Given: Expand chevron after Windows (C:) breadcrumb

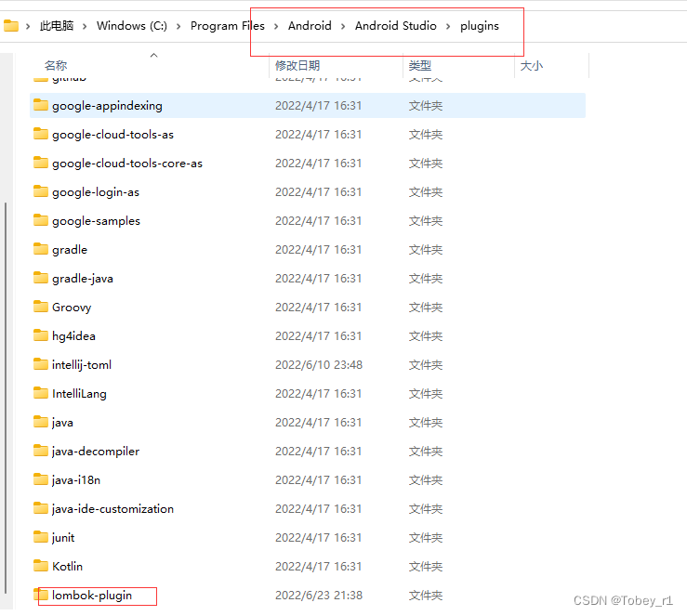Looking at the screenshot, I should pos(178,26).
